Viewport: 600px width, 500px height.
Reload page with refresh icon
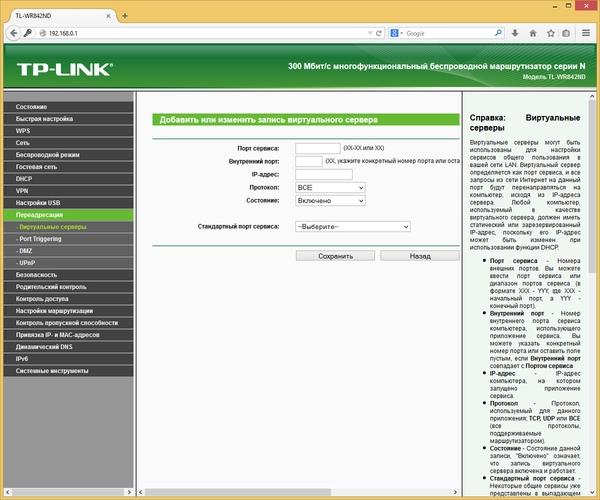[x=378, y=33]
